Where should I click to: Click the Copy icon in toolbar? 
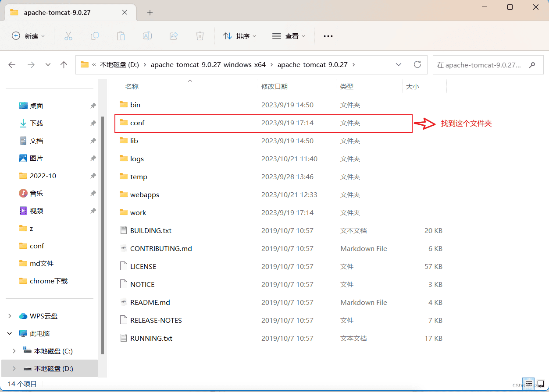[95, 36]
